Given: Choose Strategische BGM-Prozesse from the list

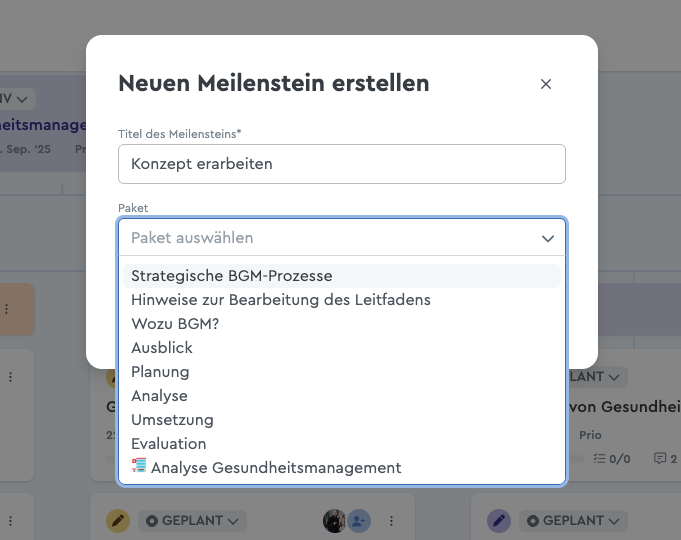Looking at the screenshot, I should 232,276.
